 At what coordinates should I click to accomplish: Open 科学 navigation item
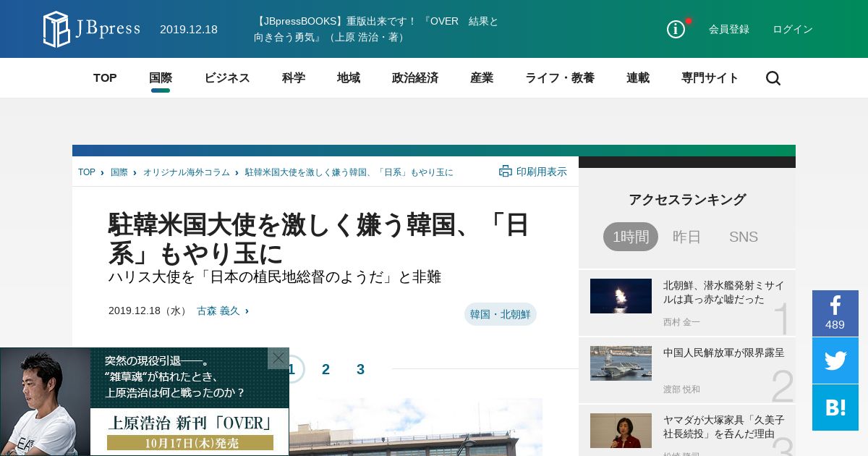[294, 78]
